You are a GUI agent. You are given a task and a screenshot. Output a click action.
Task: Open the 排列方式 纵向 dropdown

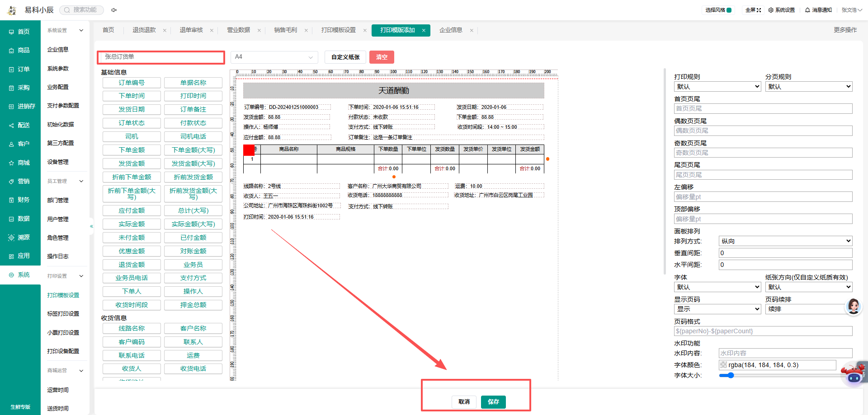(786, 241)
